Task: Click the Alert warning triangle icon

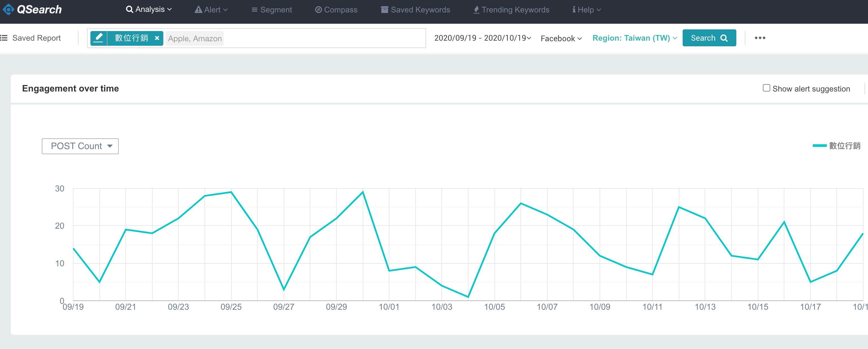Action: [198, 10]
